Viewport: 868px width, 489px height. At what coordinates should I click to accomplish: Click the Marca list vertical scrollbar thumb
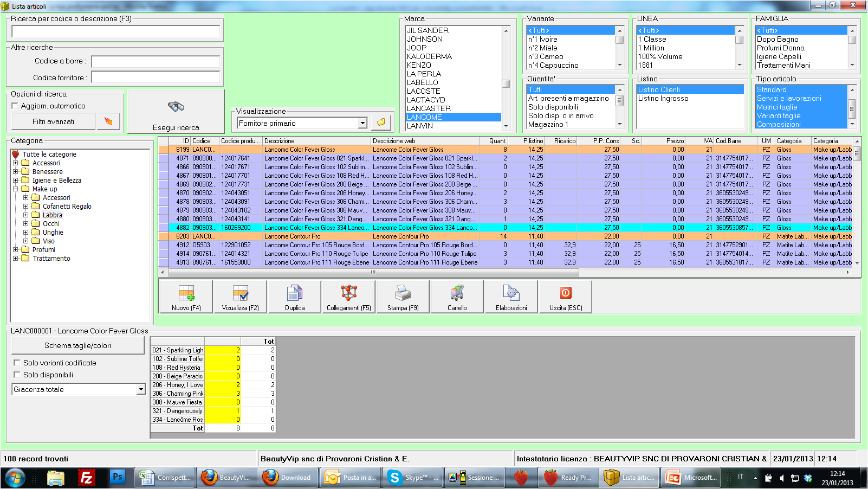coord(506,83)
